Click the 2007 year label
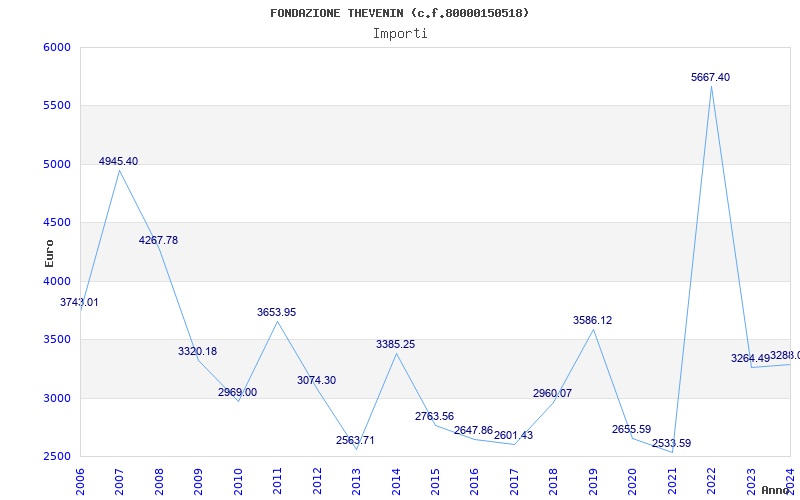Screen dimensions: 800x500 [x=119, y=481]
